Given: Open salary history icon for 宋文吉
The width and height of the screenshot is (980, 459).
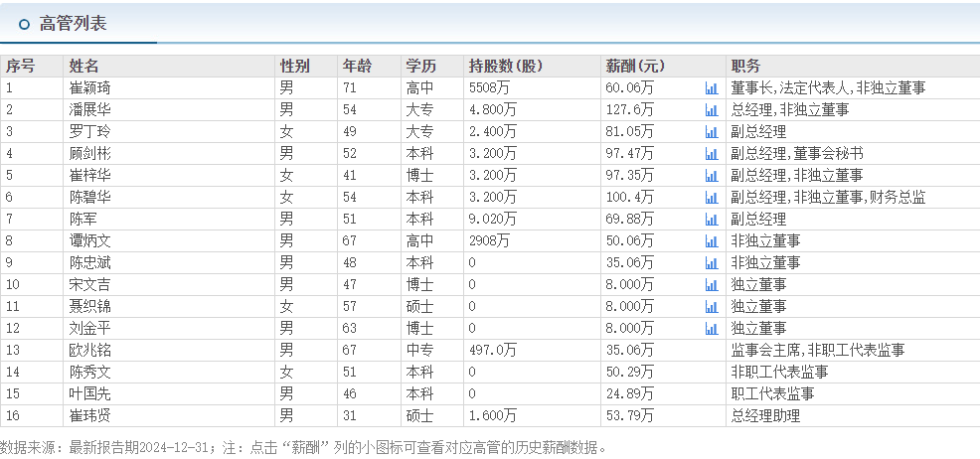Looking at the screenshot, I should coord(711,285).
